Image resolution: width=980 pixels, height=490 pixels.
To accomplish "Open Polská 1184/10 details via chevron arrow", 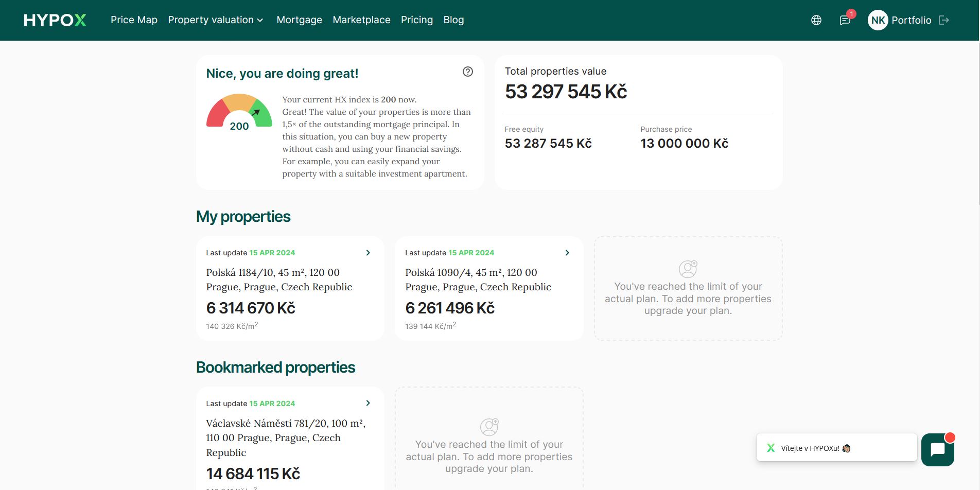I will 368,253.
